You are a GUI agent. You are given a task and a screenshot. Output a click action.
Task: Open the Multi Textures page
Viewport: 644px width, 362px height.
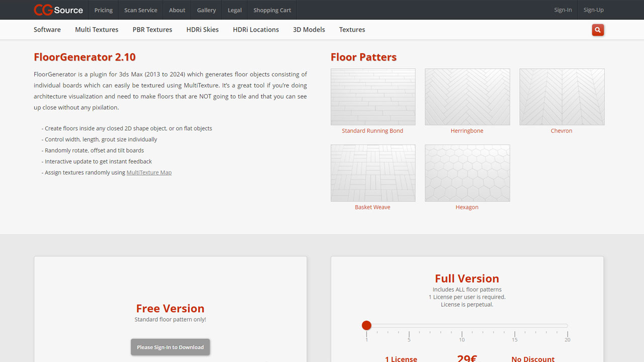[x=96, y=29]
